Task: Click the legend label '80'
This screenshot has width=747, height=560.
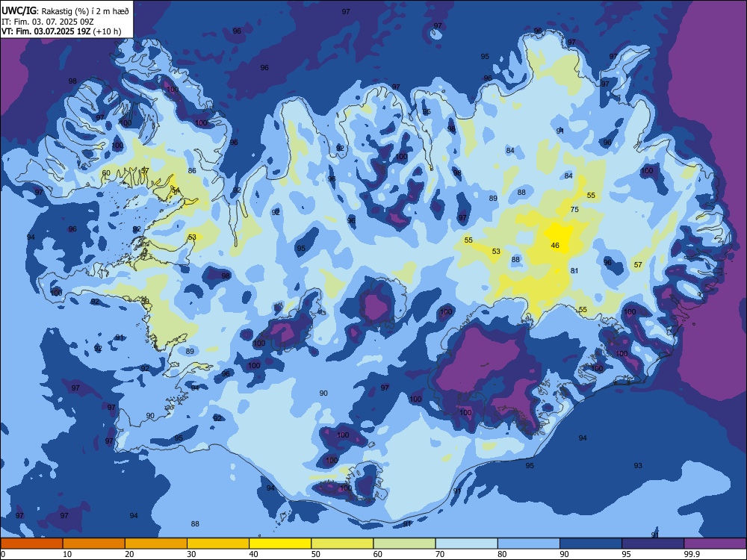Action: pyautogui.click(x=502, y=554)
